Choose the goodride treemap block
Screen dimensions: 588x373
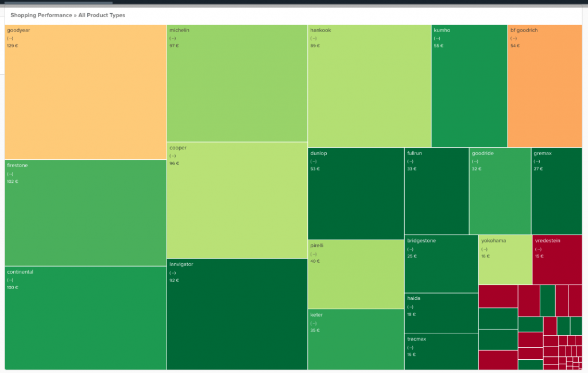500,191
